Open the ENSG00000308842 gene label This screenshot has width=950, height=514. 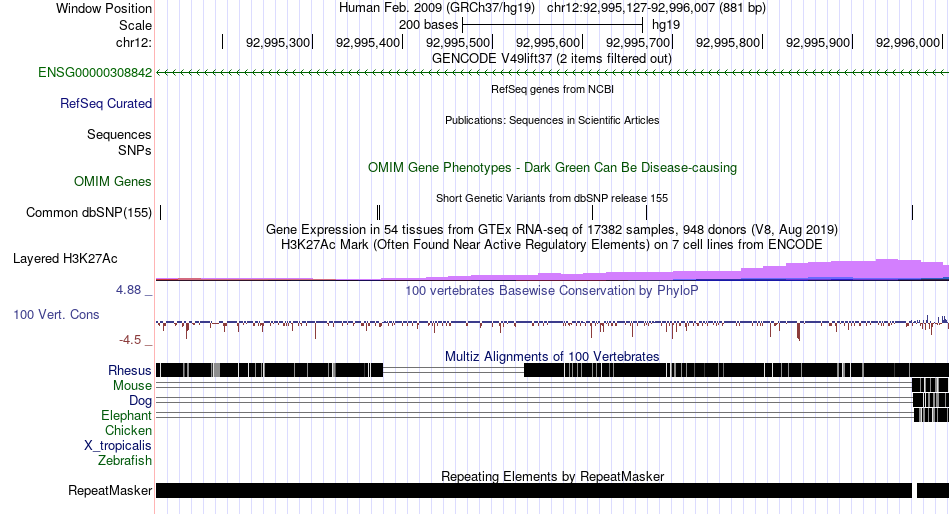(x=95, y=73)
